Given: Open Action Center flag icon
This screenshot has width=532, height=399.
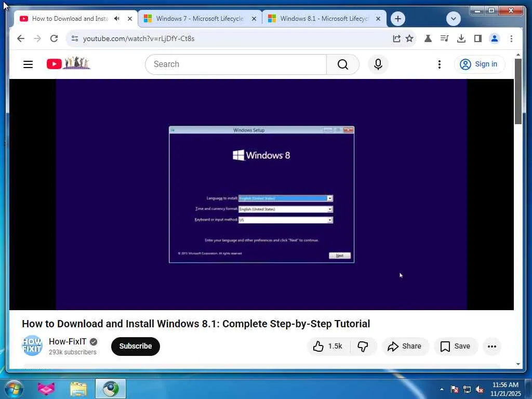Looking at the screenshot, I should [x=455, y=389].
